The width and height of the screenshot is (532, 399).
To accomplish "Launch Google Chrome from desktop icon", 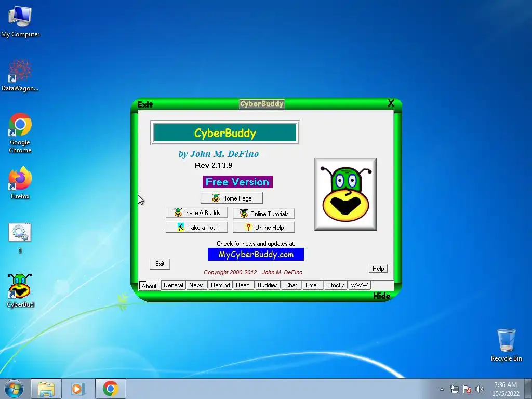I will (x=20, y=132).
